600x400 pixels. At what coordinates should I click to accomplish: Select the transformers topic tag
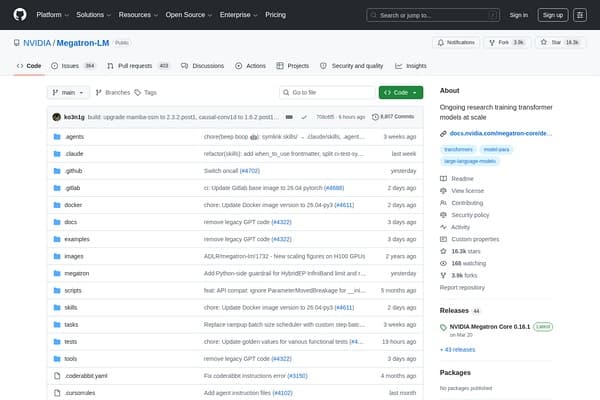458,150
